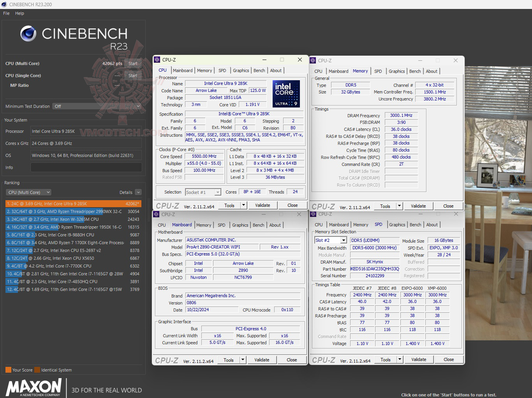Viewport: 532px width, 398px height.
Task: Select the CPU tab in the memory timings window
Action: (x=318, y=71)
